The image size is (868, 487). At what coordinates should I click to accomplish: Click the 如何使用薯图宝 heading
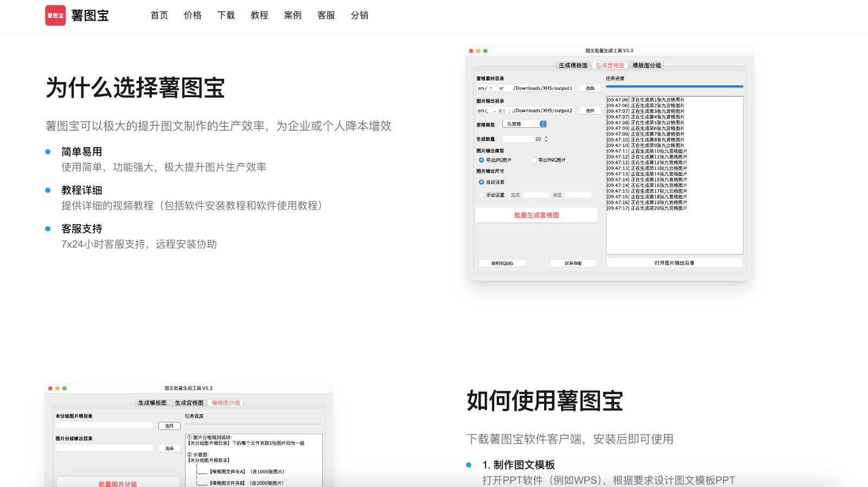pyautogui.click(x=545, y=401)
